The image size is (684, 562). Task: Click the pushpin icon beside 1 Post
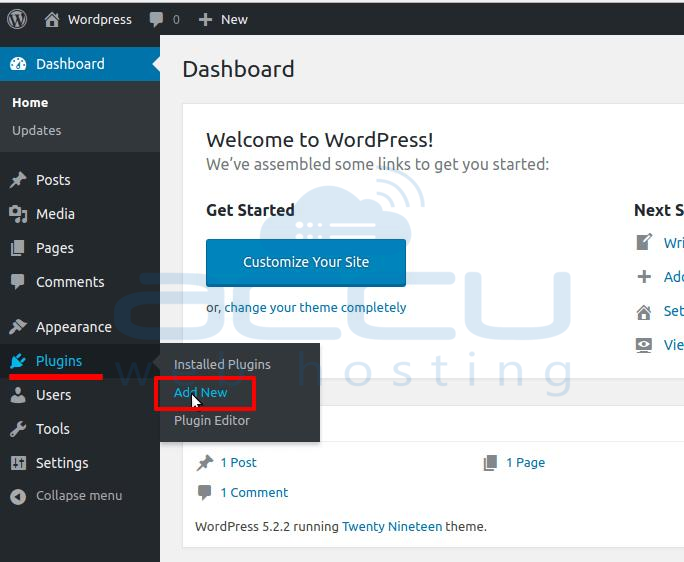[205, 463]
